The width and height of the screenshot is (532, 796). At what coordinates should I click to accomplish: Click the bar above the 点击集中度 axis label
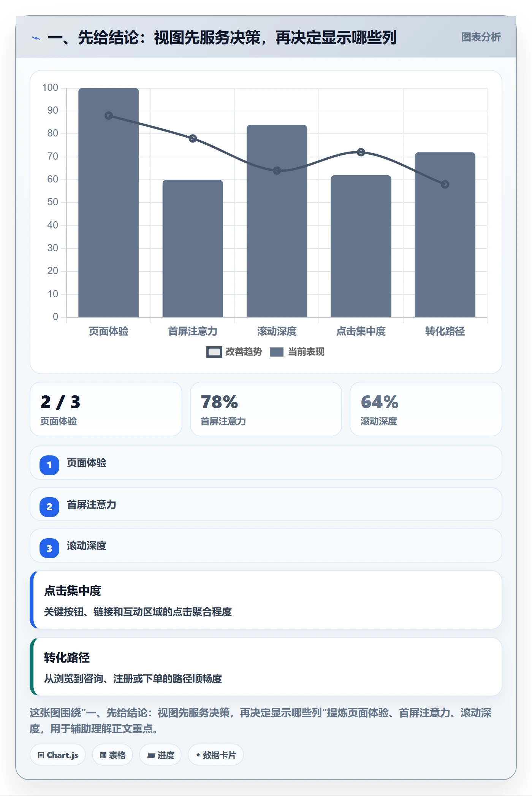click(361, 246)
